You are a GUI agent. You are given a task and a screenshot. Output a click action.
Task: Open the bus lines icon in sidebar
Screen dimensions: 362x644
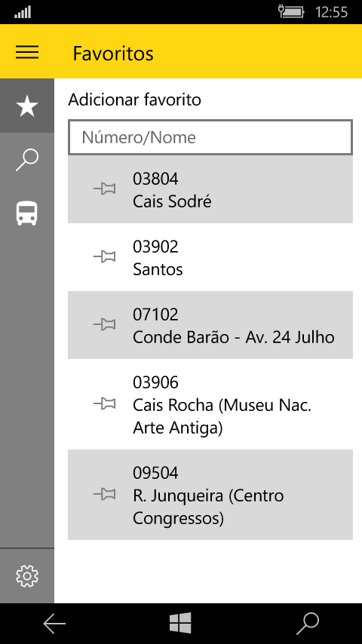pos(27,213)
